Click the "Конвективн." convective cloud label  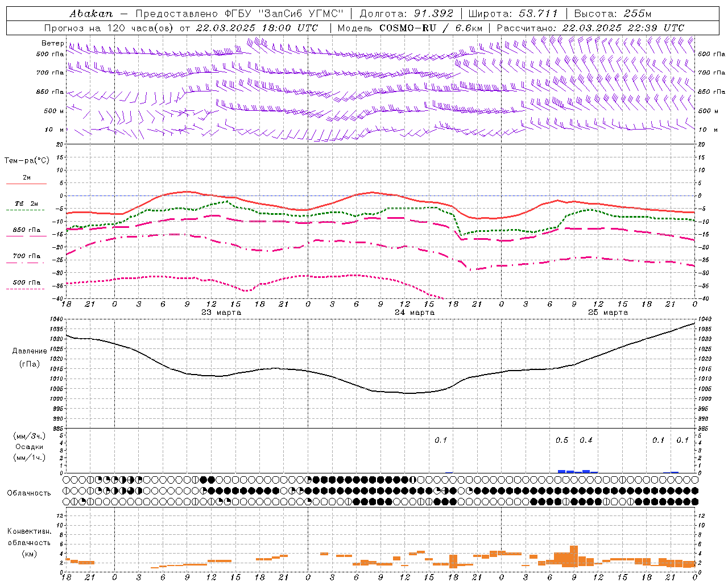30,531
